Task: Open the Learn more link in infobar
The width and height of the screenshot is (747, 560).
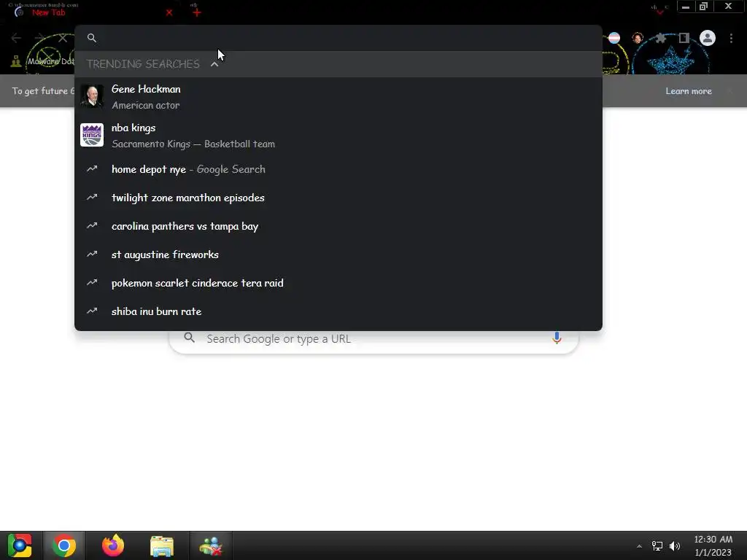Action: [x=689, y=91]
